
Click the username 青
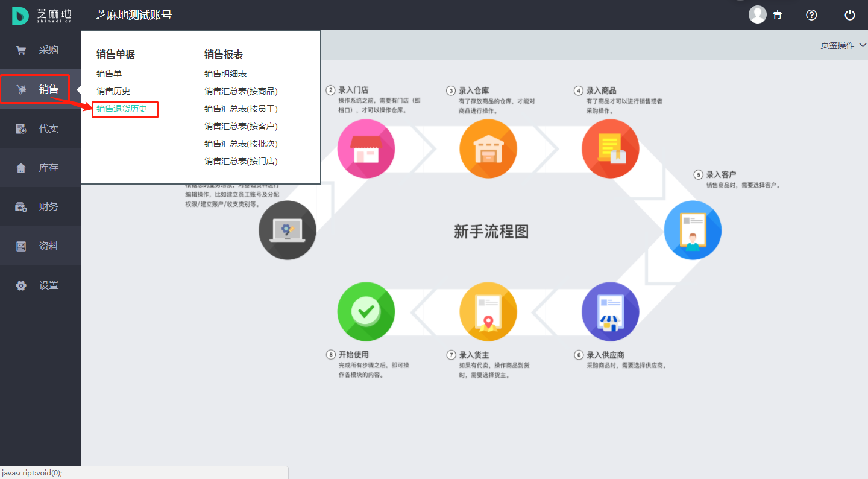pyautogui.click(x=778, y=15)
